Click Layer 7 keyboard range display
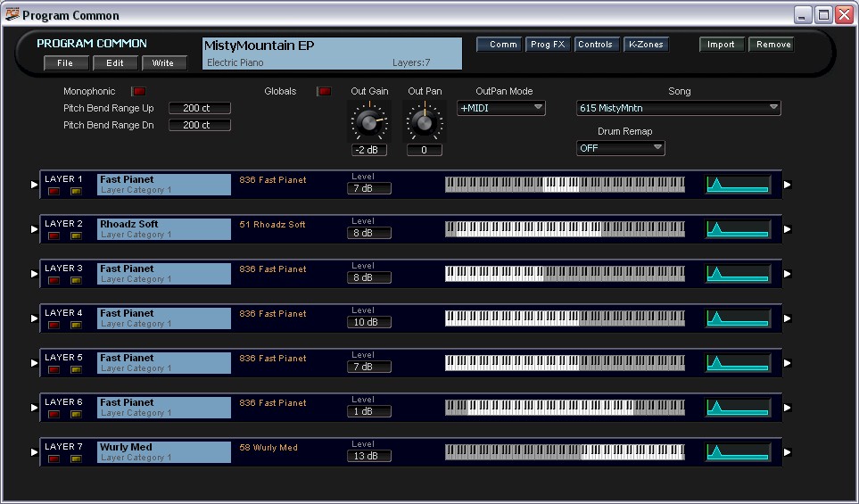The width and height of the screenshot is (859, 504). click(565, 452)
